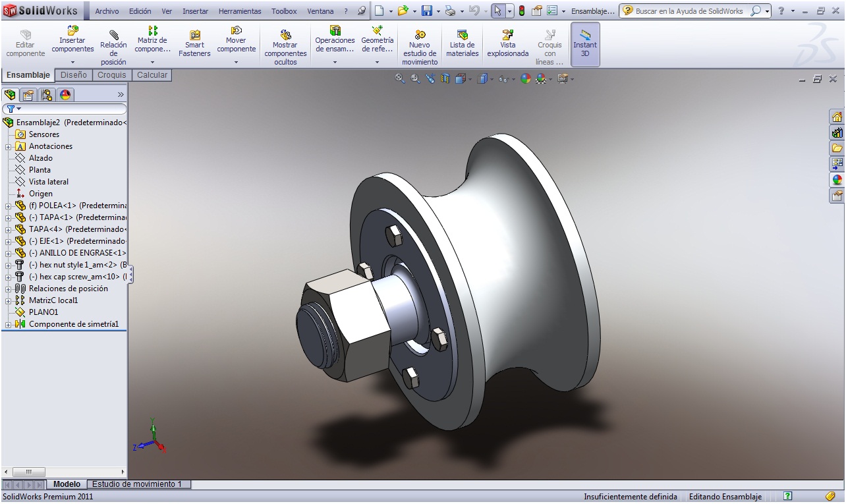This screenshot has width=846, height=504.
Task: Expand FeatureManager panel chevron arrows
Action: tap(121, 94)
